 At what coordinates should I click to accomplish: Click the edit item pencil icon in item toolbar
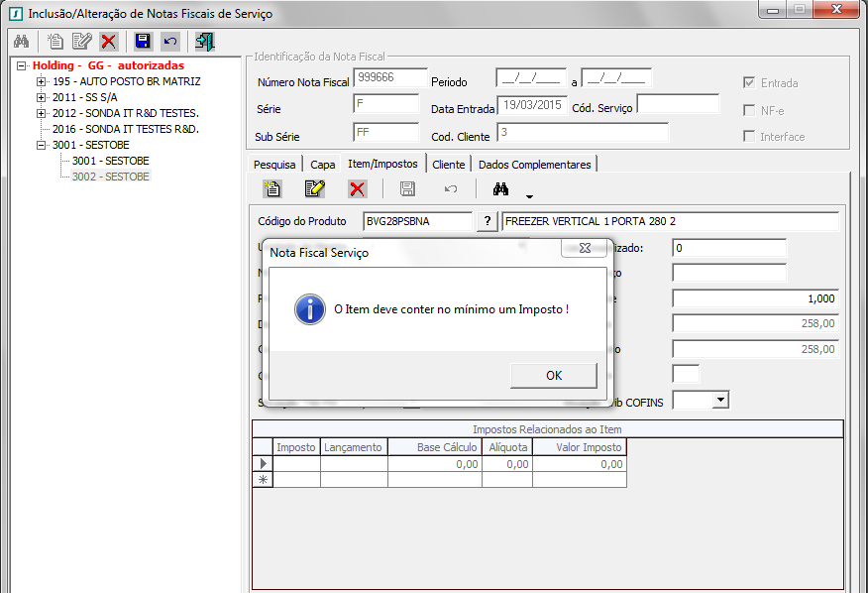tap(315, 188)
